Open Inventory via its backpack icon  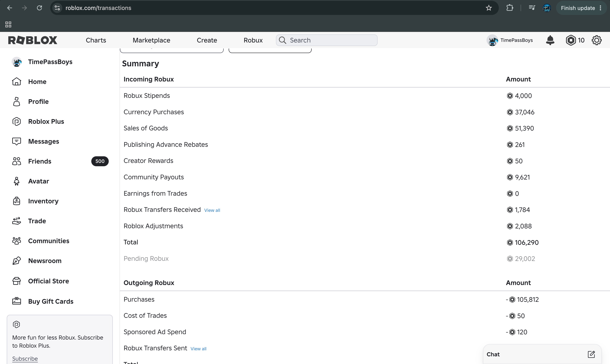click(17, 201)
